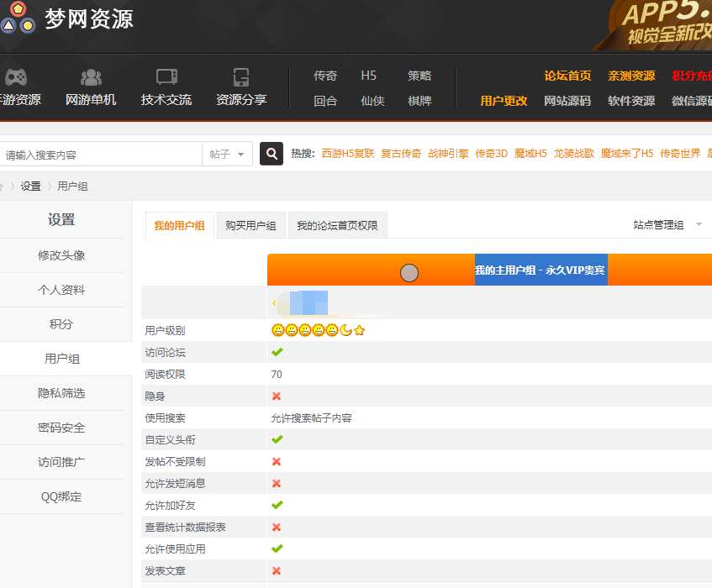Open 个人资料 in settings sidebar
The image size is (712, 588).
point(61,290)
